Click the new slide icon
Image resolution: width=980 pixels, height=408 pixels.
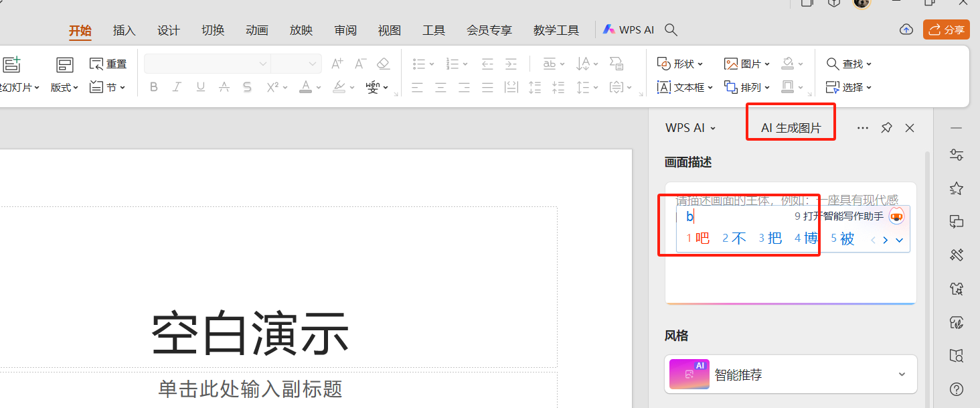click(x=12, y=64)
